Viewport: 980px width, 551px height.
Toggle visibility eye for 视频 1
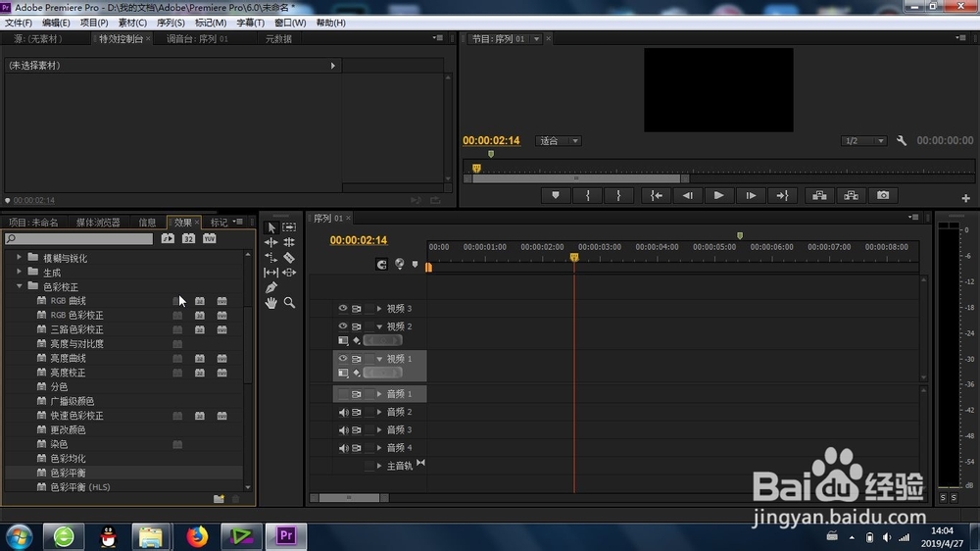[x=342, y=359]
